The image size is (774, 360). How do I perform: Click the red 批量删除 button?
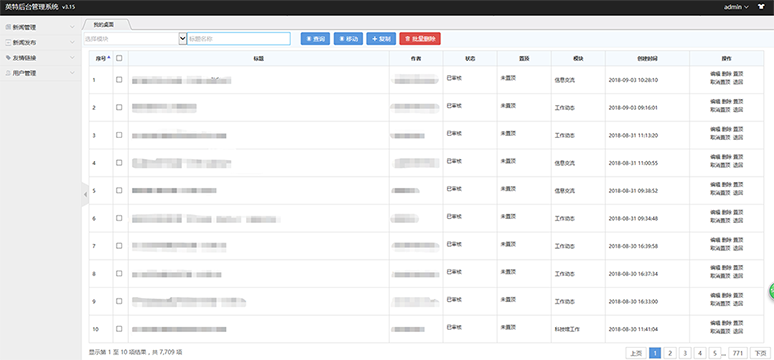420,39
